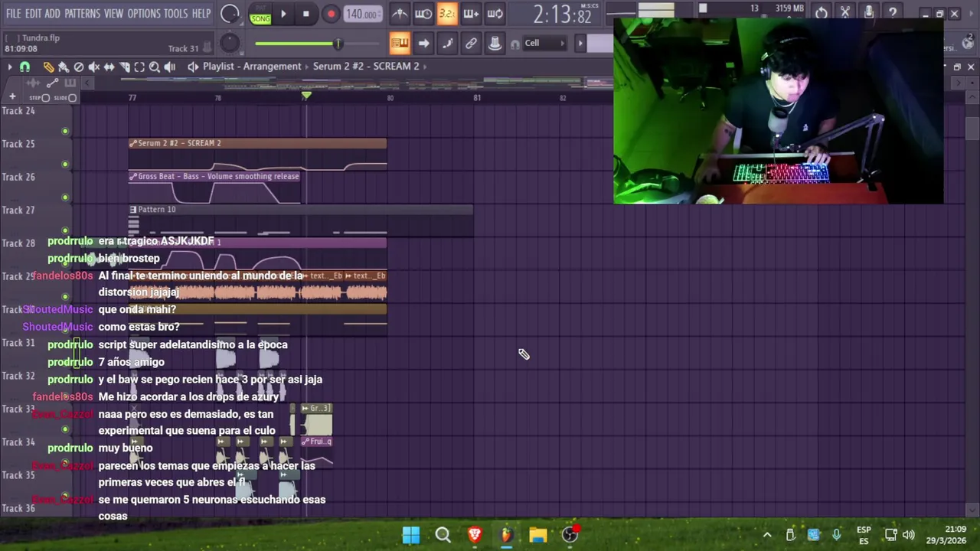
Task: Select the Slip tool
Action: pyautogui.click(x=109, y=67)
